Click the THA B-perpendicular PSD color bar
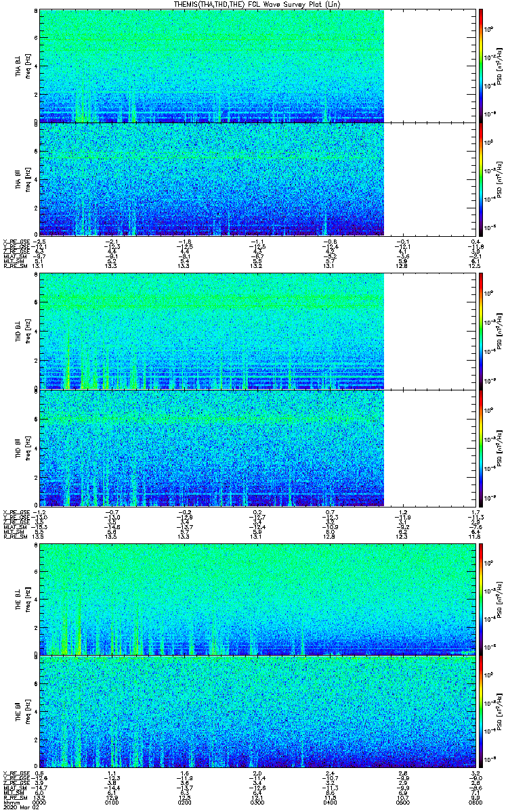The height and width of the screenshot is (812, 508). click(480, 66)
